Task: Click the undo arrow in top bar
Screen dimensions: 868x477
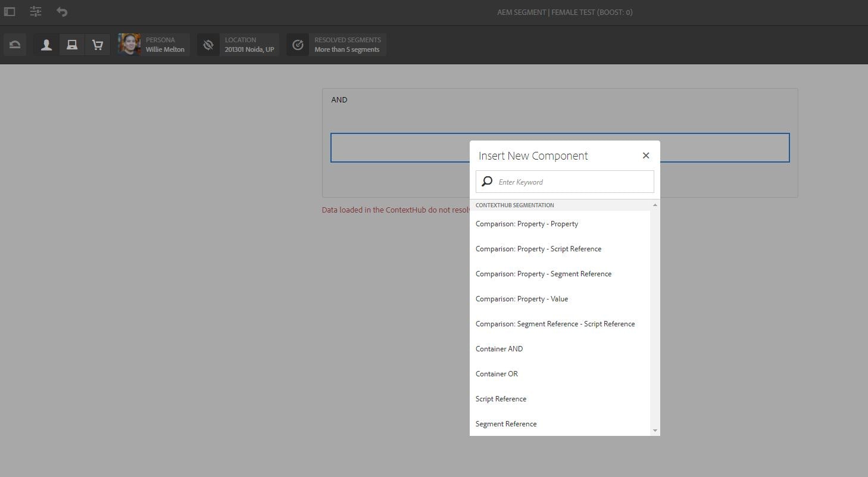Action: tap(62, 11)
